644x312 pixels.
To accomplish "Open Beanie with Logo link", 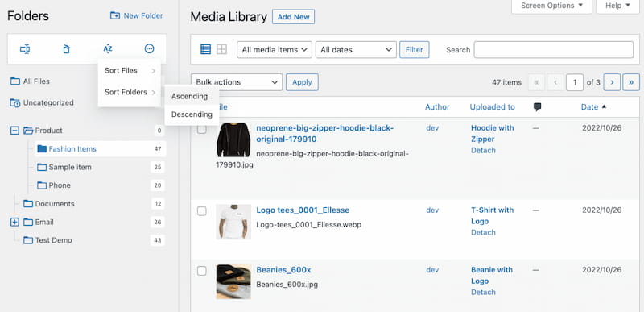I will click(x=492, y=276).
